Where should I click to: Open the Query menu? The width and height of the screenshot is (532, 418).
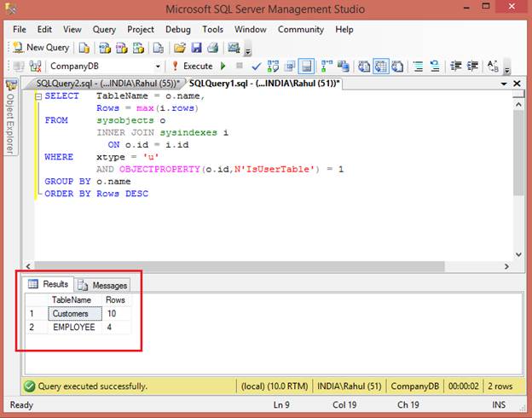[104, 29]
